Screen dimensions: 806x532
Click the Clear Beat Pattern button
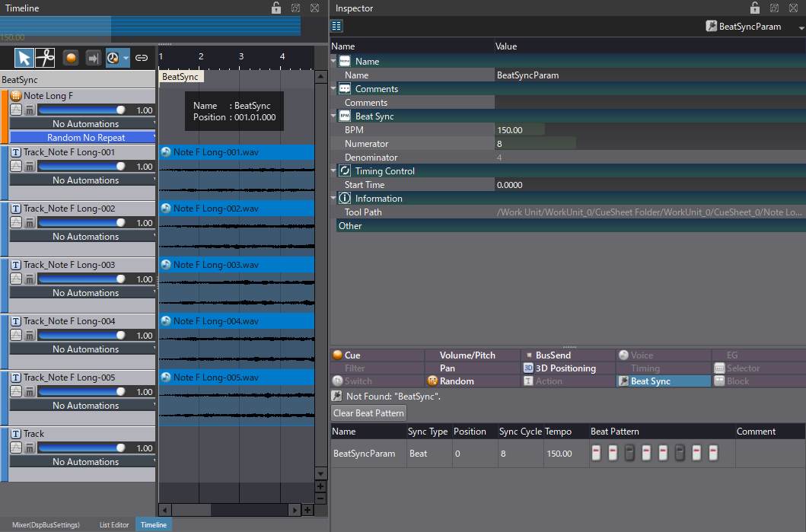click(368, 413)
